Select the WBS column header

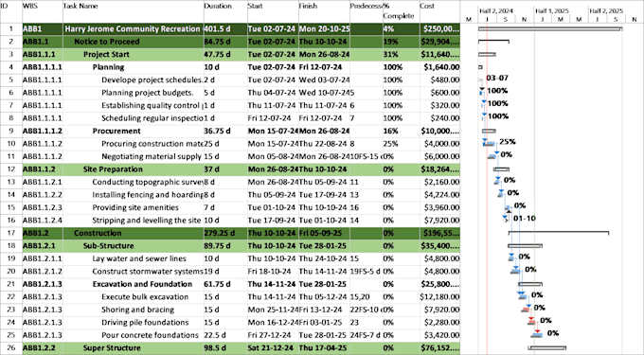point(43,11)
